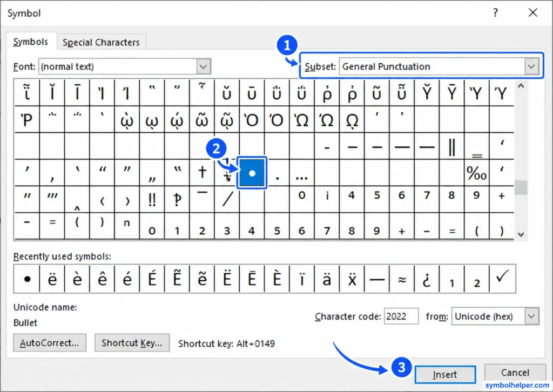Select the highlighted bullet symbol in the grid
The image size is (553, 392).
252,173
